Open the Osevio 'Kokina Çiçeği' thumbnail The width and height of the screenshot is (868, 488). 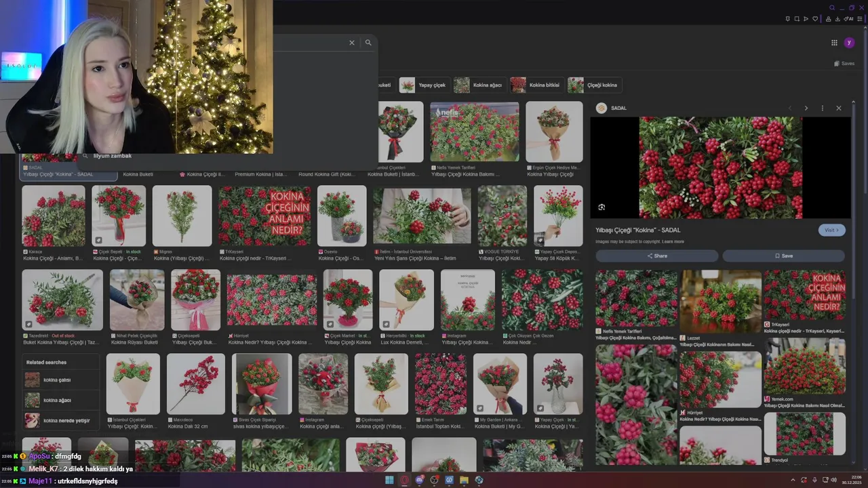pos(342,216)
